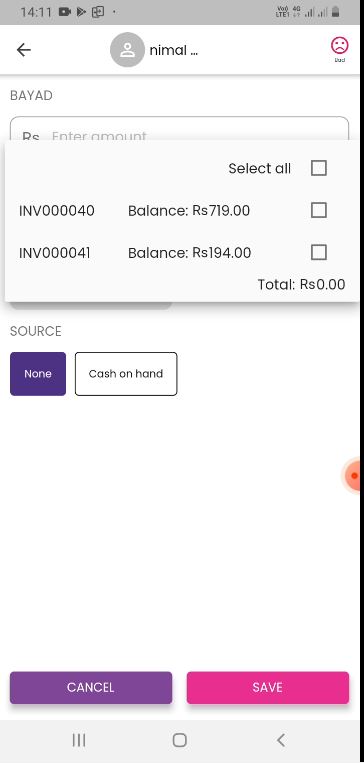
Task: Tap the Android back navigation button
Action: 281,740
